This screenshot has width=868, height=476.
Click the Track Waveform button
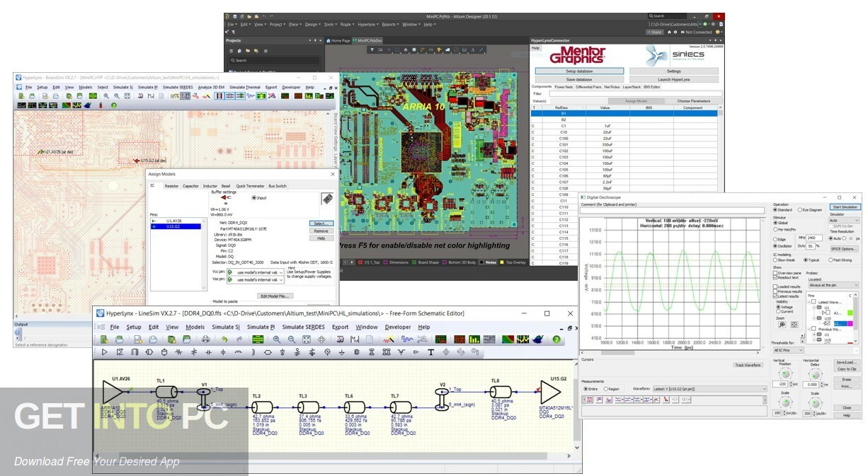point(748,365)
